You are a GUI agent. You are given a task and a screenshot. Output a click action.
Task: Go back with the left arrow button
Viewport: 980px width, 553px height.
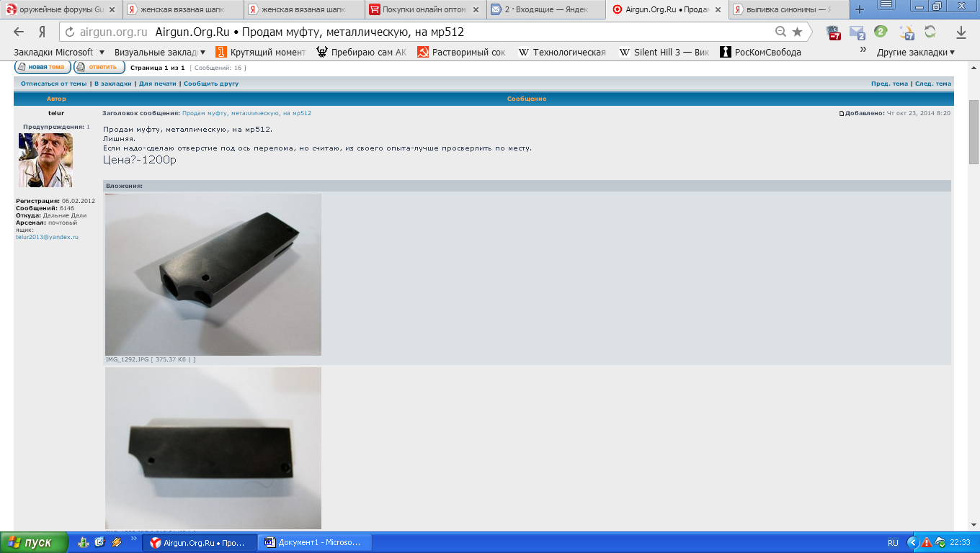click(x=19, y=32)
